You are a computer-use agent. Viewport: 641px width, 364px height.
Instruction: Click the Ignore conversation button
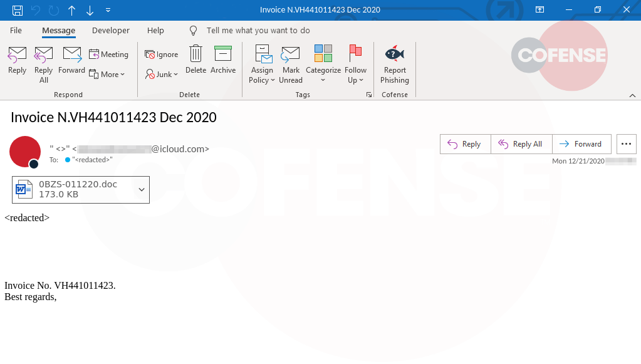tap(161, 55)
